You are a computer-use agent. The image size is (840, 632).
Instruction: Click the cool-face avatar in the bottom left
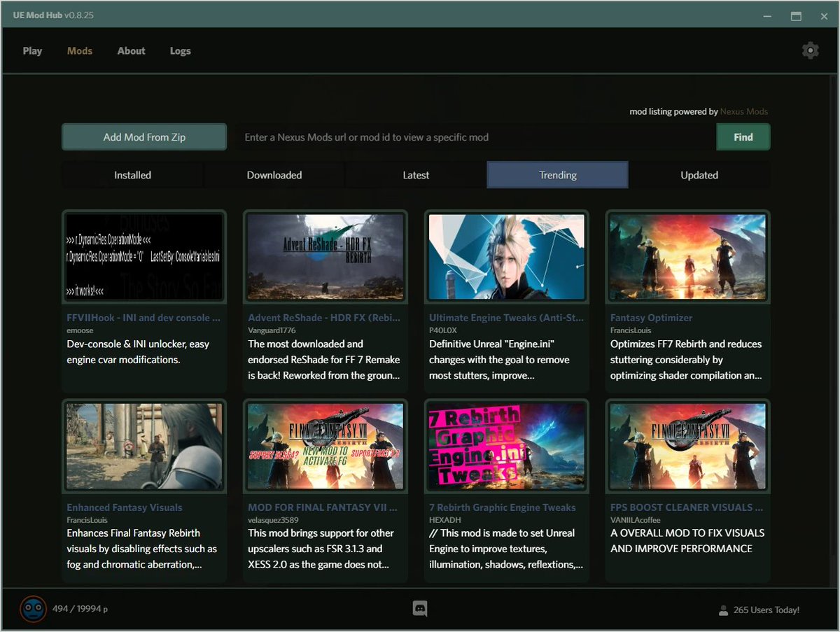click(32, 609)
